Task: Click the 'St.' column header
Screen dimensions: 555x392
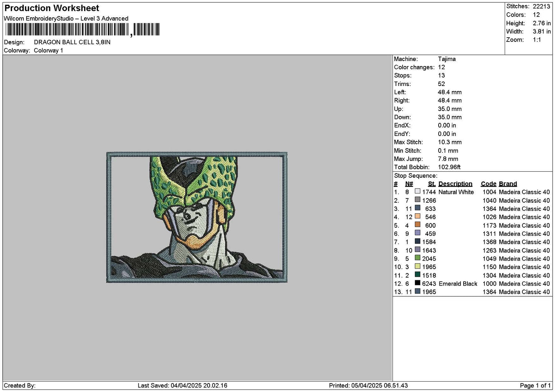Action: pos(432,184)
